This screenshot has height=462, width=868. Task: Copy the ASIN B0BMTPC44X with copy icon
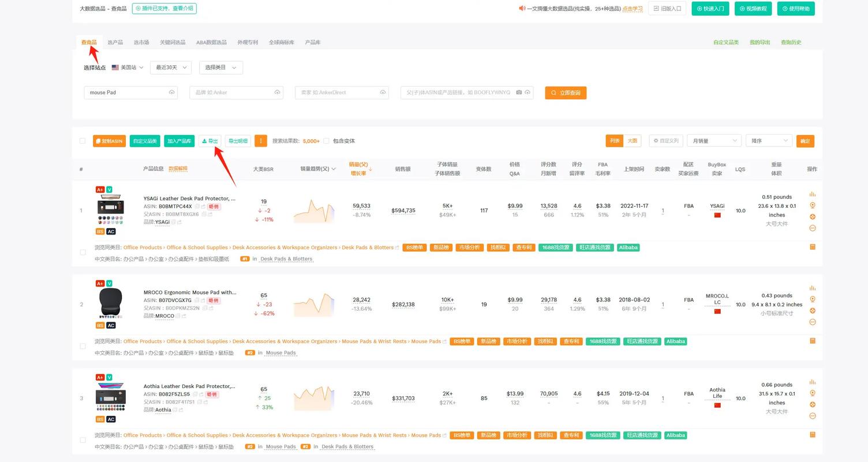pyautogui.click(x=197, y=206)
